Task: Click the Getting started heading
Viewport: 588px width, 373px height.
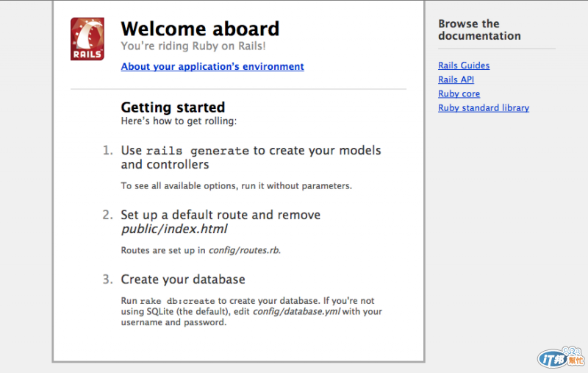Action: (x=173, y=107)
